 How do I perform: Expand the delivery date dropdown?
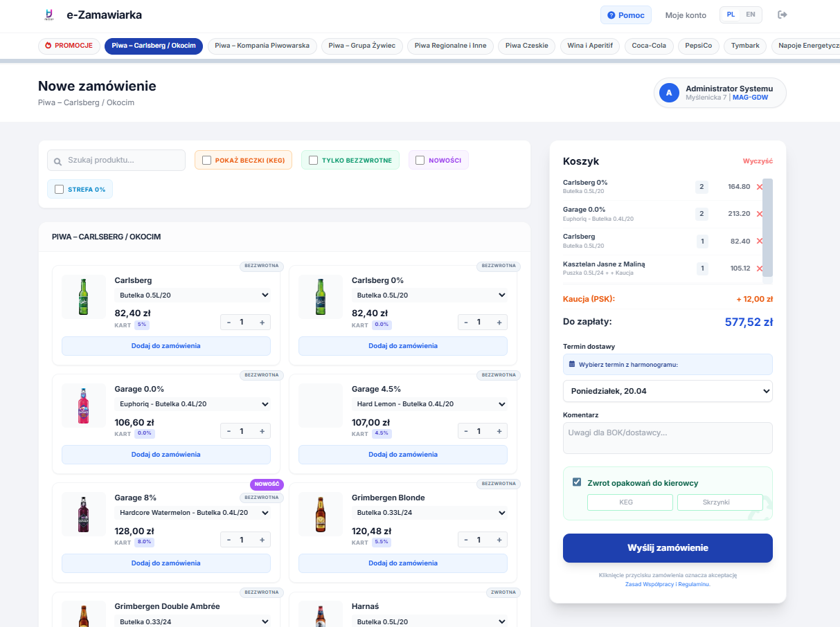[x=668, y=391]
